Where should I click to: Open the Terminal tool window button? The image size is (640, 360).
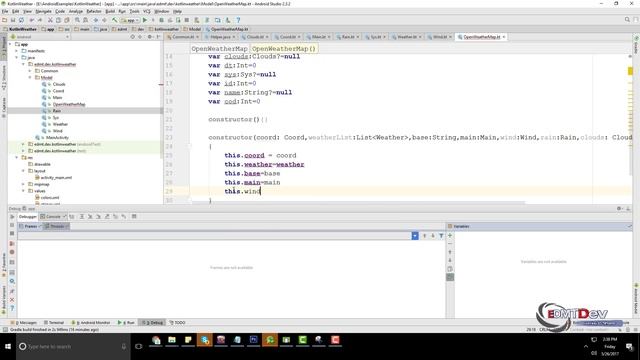click(54, 322)
